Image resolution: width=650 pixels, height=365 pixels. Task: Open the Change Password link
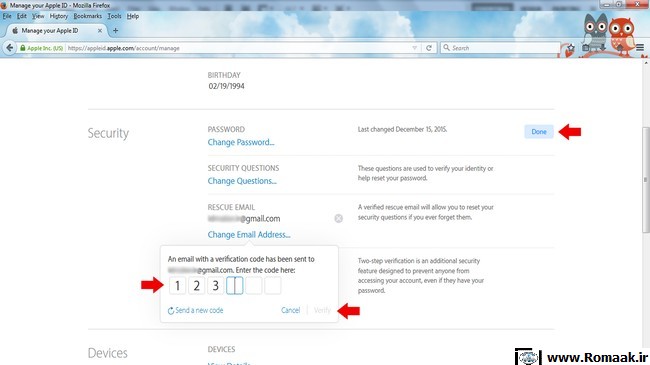coord(241,142)
